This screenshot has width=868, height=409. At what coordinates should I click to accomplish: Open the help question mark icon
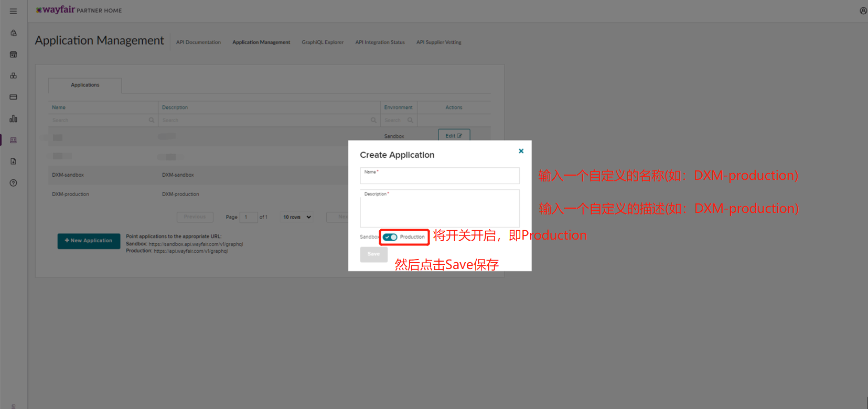coord(14,183)
